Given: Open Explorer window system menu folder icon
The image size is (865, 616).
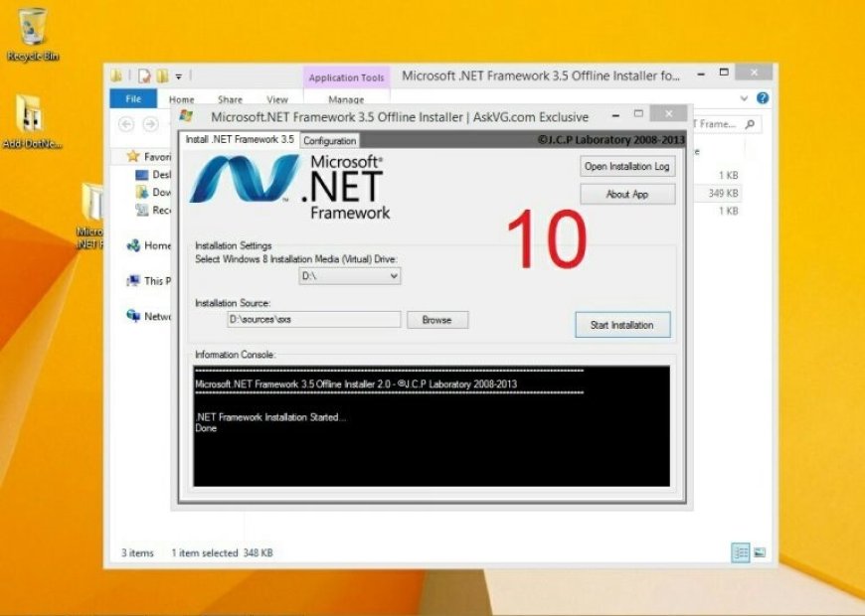Looking at the screenshot, I should tap(116, 77).
